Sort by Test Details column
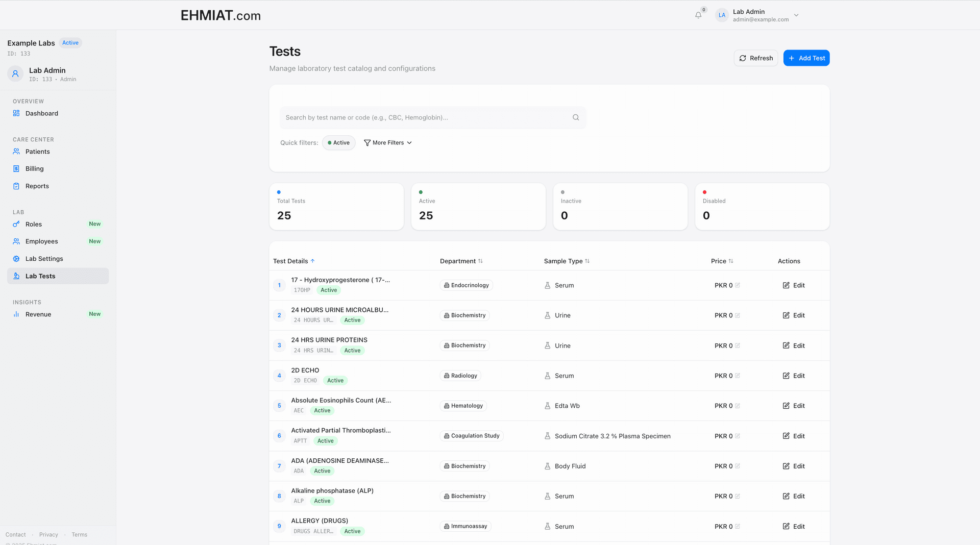Screen dimensions: 980x545 pos(294,261)
